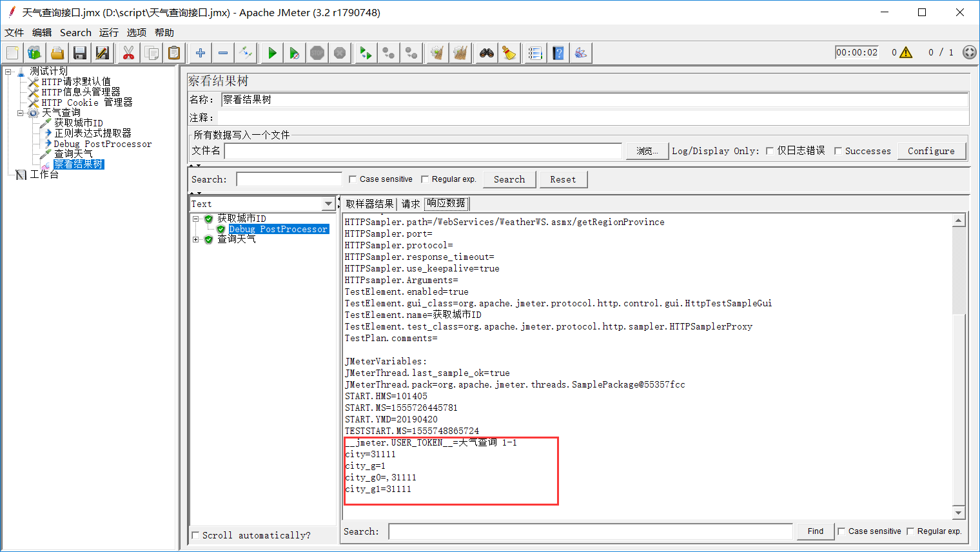
Task: Select HTTP信息头管理器 tree node
Action: pyautogui.click(x=81, y=92)
